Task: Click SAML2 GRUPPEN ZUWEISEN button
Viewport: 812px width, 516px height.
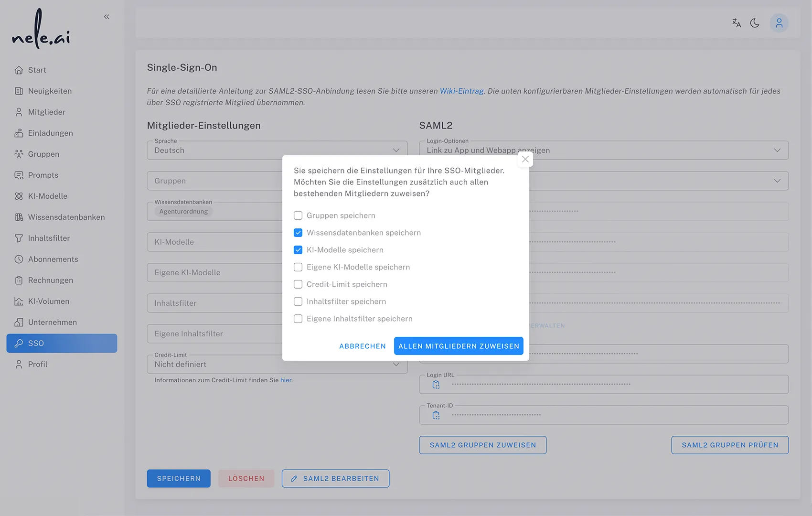Action: pyautogui.click(x=483, y=445)
